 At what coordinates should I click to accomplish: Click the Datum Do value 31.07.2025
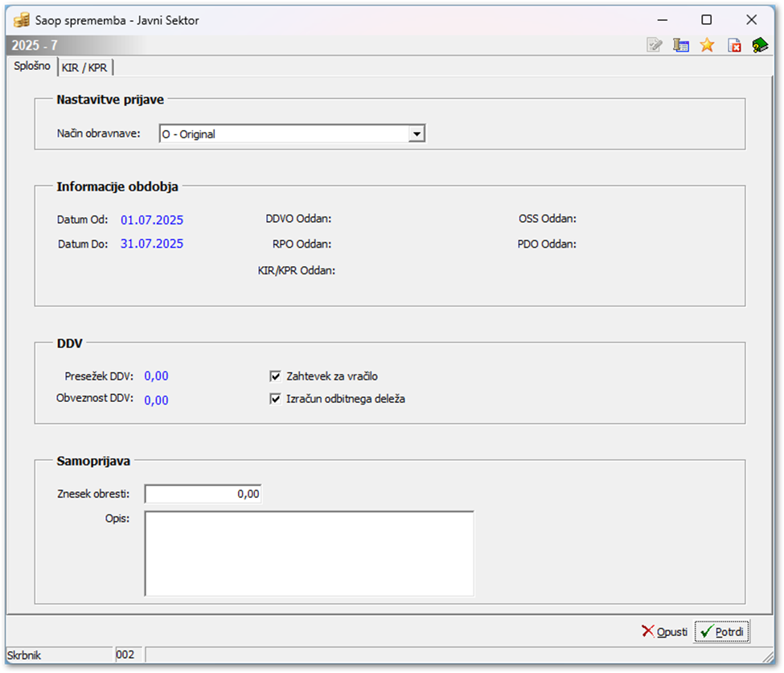(152, 244)
